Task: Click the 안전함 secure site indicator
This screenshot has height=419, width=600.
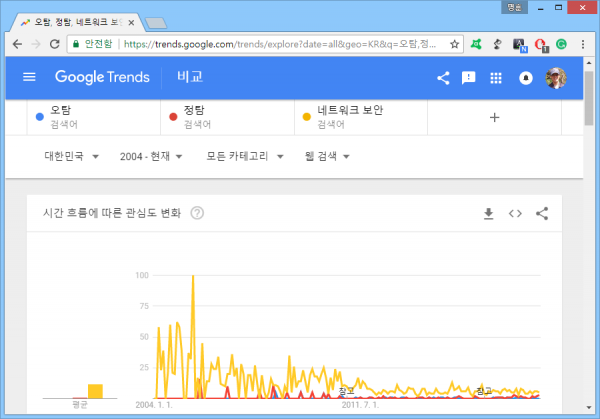Action: coord(93,44)
